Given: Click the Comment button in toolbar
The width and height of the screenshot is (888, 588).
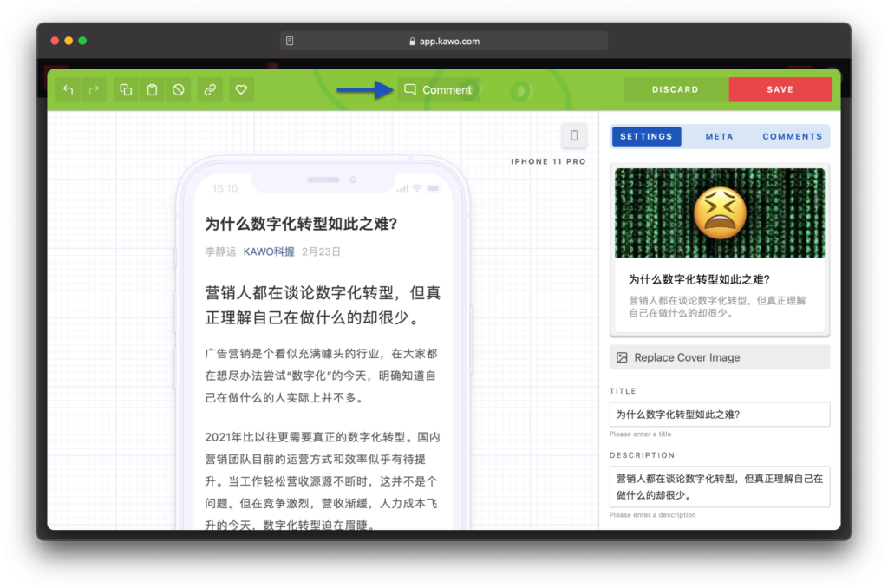Looking at the screenshot, I should [x=438, y=90].
